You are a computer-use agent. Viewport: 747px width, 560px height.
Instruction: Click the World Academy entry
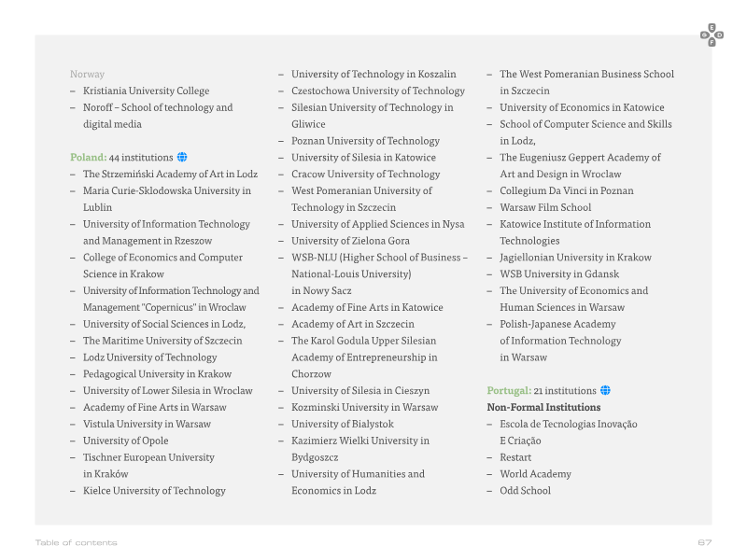(x=535, y=474)
